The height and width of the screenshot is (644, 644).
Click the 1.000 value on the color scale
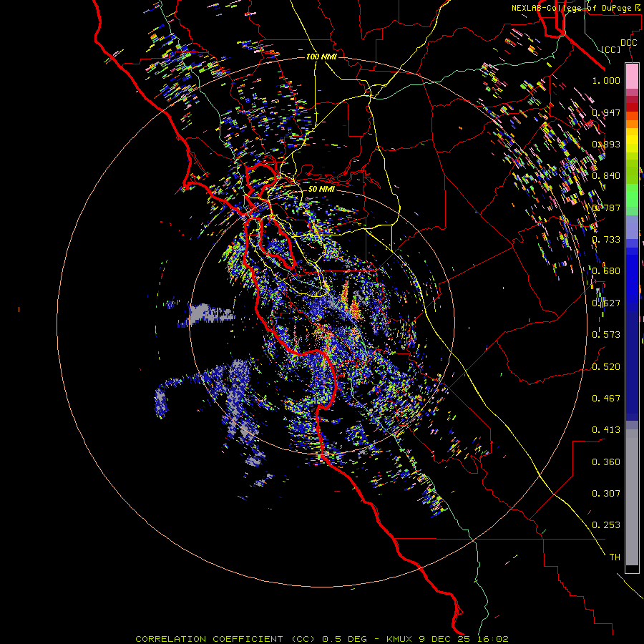click(x=606, y=80)
